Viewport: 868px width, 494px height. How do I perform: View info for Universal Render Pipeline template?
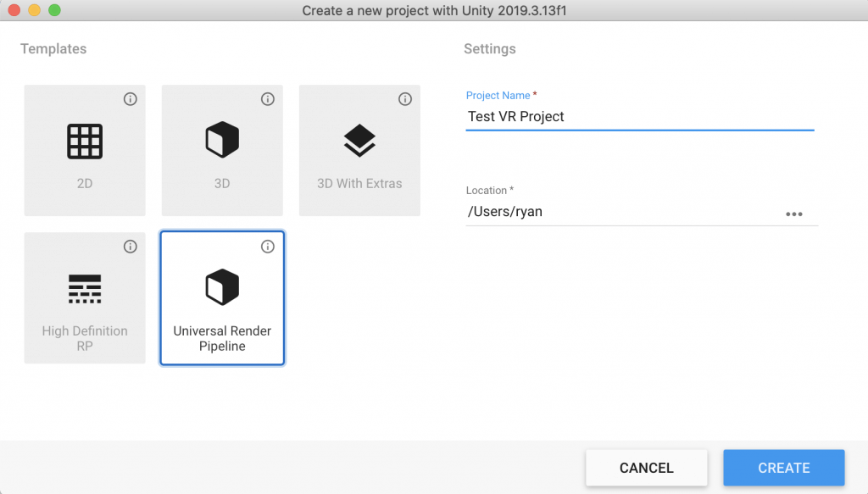click(268, 247)
